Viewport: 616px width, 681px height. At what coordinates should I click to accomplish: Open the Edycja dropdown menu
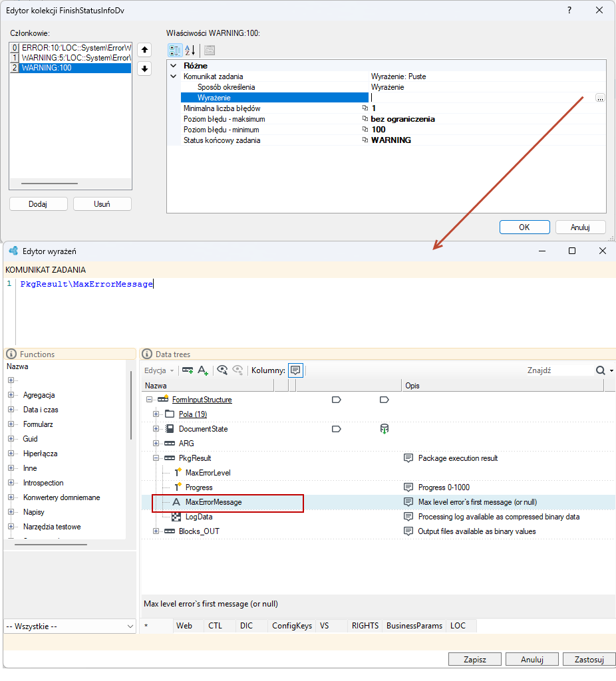pyautogui.click(x=159, y=370)
